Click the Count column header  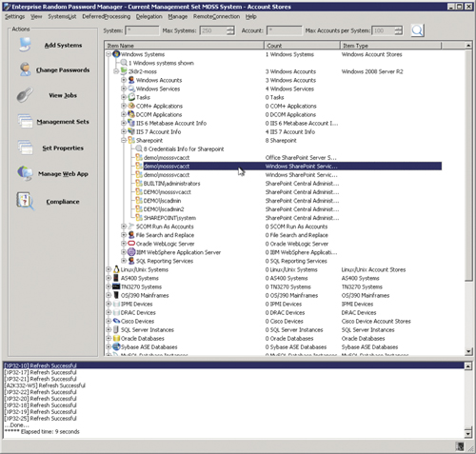click(302, 46)
